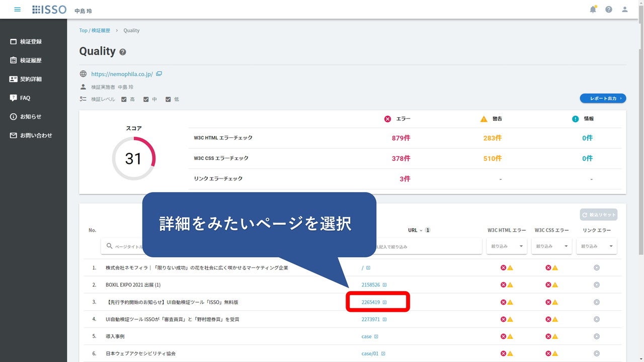The height and width of the screenshot is (362, 644).
Task: Toggle the 中 verification level checkbox
Action: [146, 100]
